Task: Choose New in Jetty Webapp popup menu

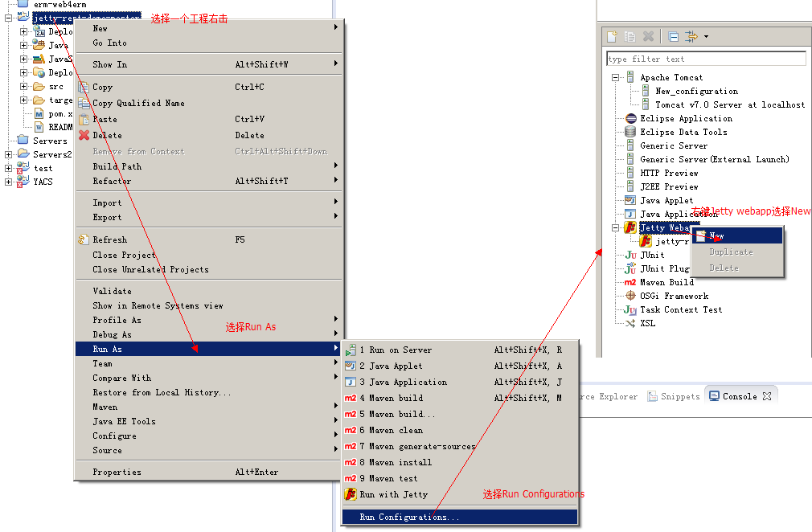Action: [737, 235]
